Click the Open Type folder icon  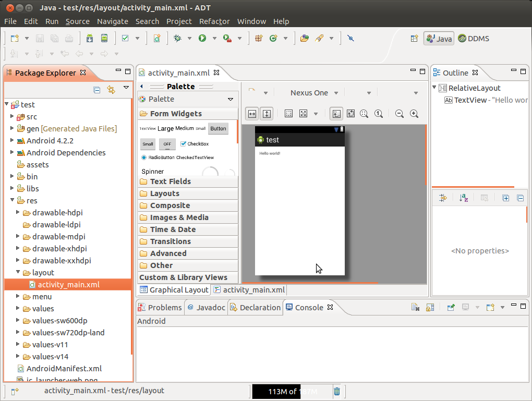305,39
